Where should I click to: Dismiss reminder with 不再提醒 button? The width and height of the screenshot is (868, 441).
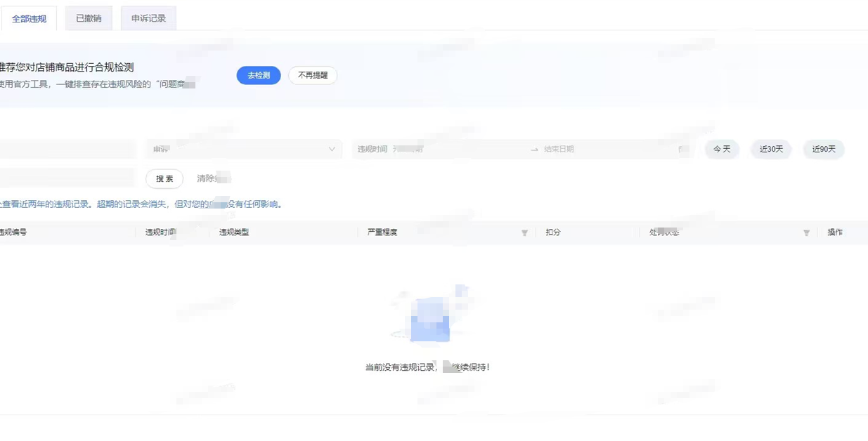[x=313, y=75]
